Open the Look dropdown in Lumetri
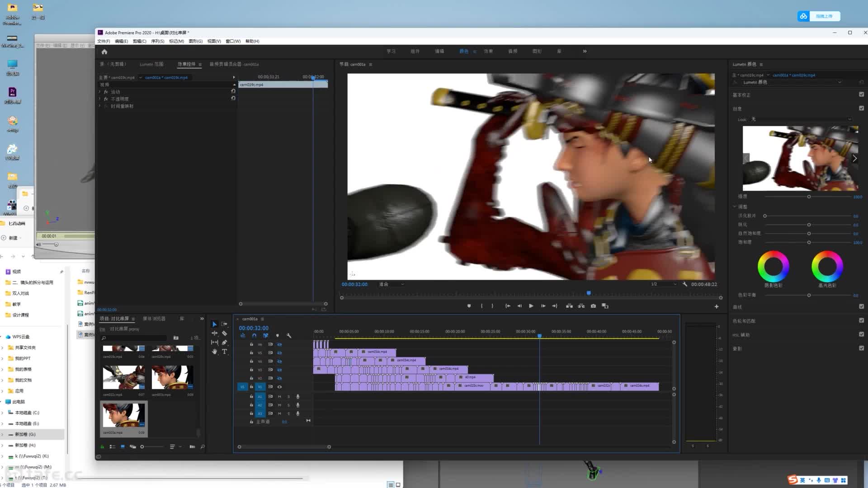This screenshot has height=488, width=868. coord(801,119)
